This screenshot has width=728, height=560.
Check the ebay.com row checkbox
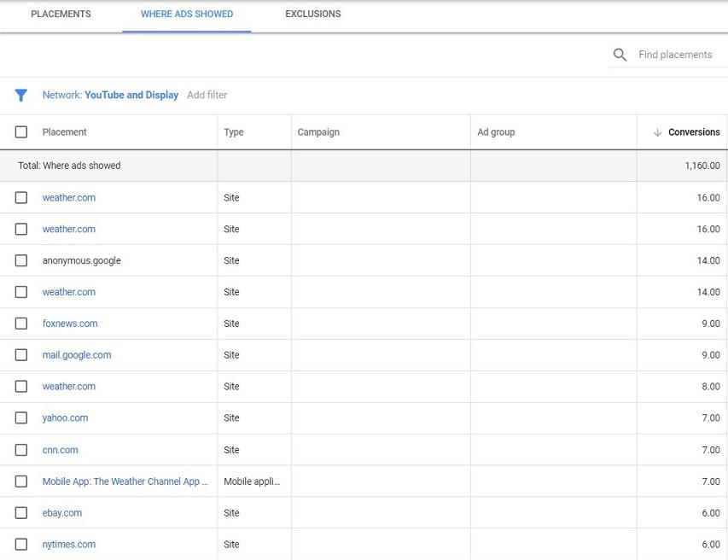click(20, 512)
